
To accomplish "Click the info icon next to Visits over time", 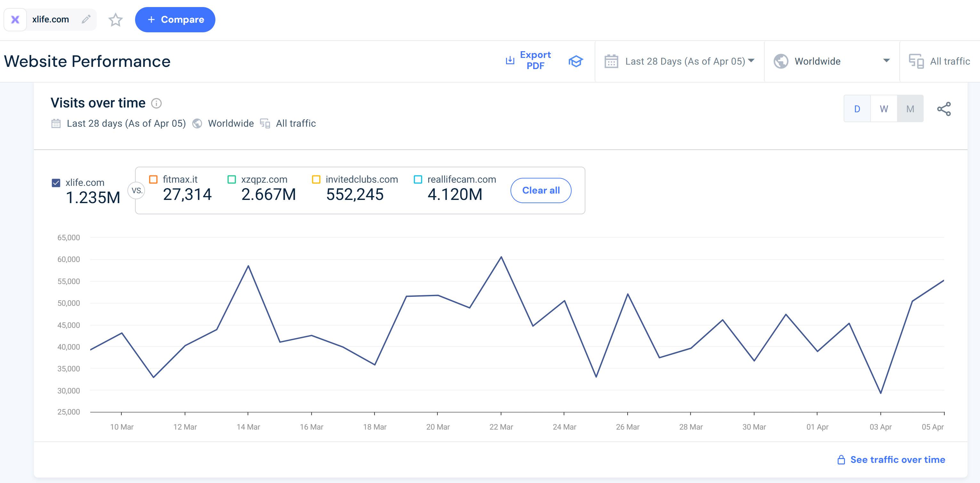I will [x=157, y=103].
